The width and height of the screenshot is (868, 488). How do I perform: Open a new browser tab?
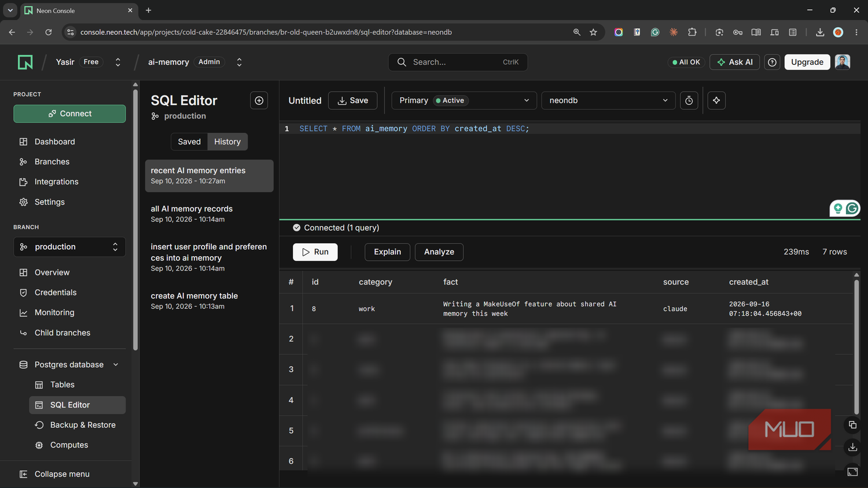[x=149, y=10]
